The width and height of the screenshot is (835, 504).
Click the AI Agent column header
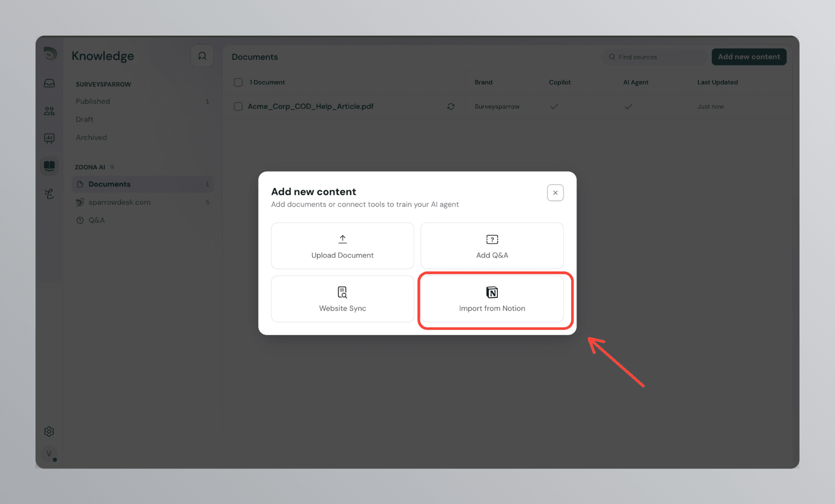[636, 82]
